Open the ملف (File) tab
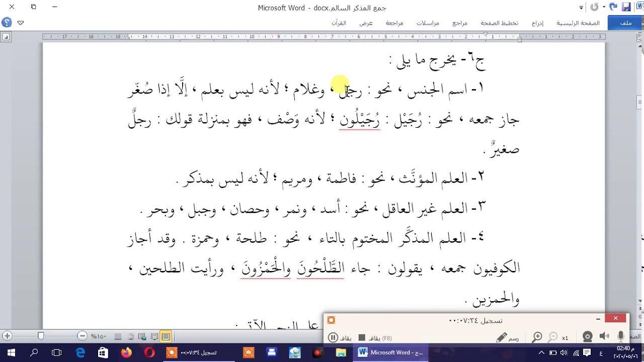Screen dimensions: 644x362 (x=625, y=23)
